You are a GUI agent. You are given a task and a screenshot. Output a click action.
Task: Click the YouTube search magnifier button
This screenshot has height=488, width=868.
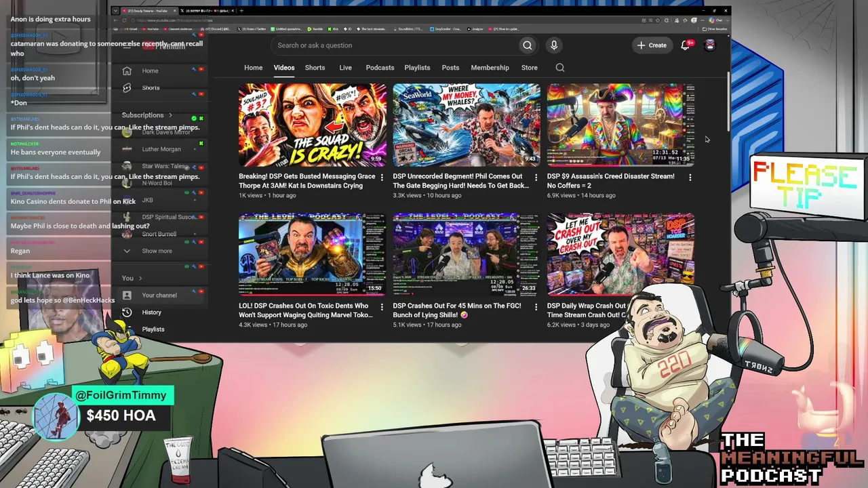click(527, 45)
